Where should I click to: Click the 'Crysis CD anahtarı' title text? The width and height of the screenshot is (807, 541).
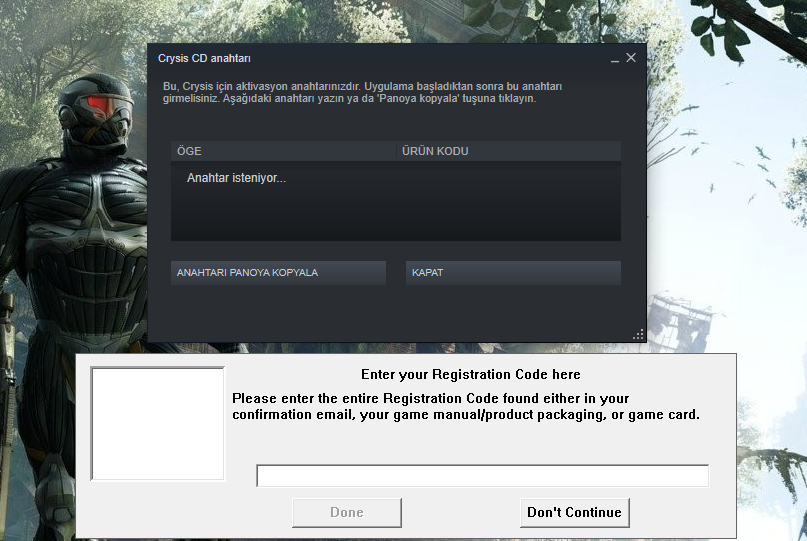click(x=204, y=59)
